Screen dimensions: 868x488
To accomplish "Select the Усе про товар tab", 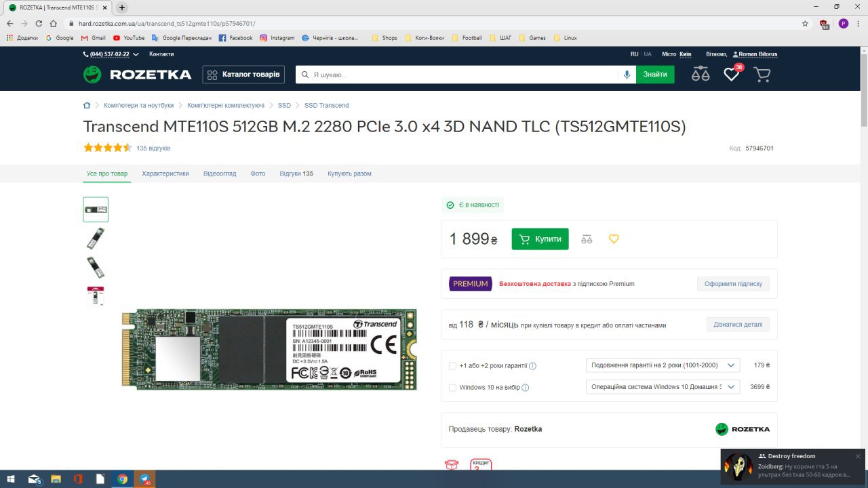I will [107, 174].
